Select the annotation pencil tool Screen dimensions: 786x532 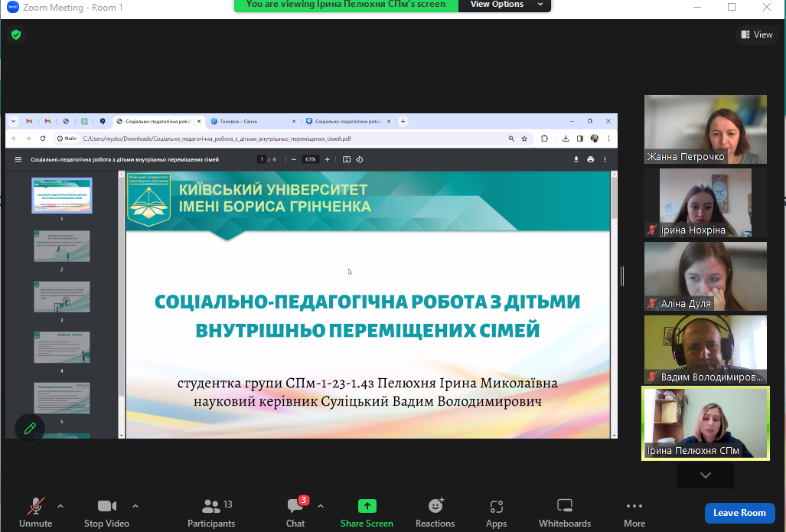pos(29,428)
